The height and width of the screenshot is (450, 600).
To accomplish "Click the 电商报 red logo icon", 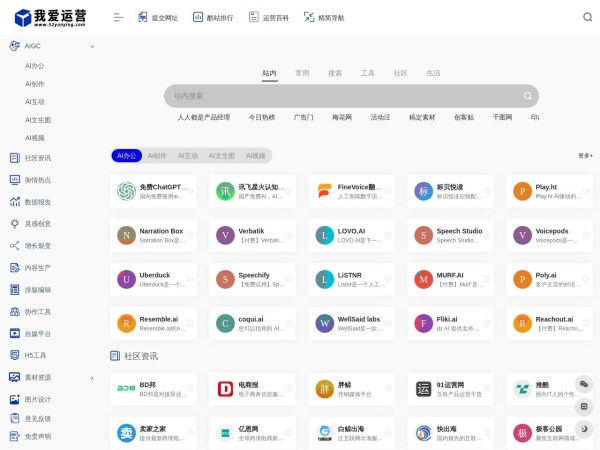I will 225,389.
